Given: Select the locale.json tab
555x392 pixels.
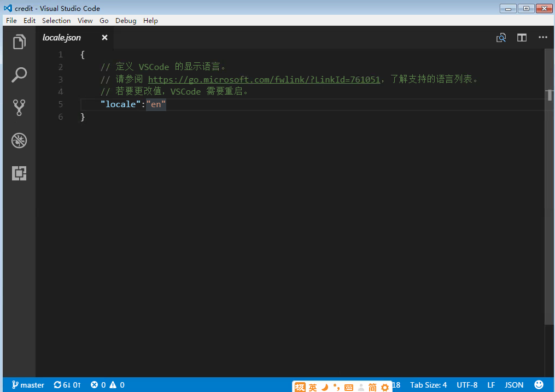Looking at the screenshot, I should (61, 37).
